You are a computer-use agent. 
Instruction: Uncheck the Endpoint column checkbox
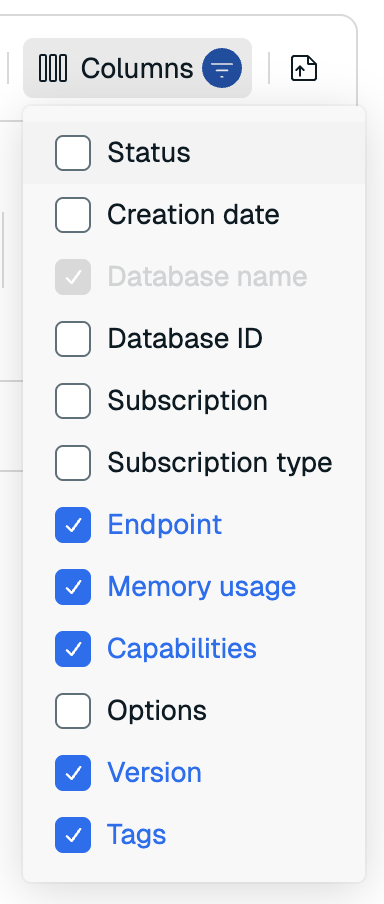(x=73, y=525)
